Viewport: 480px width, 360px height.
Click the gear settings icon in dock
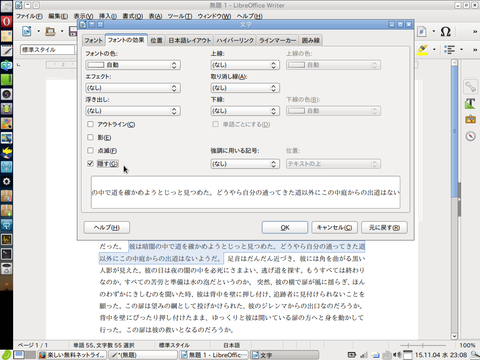6,181
